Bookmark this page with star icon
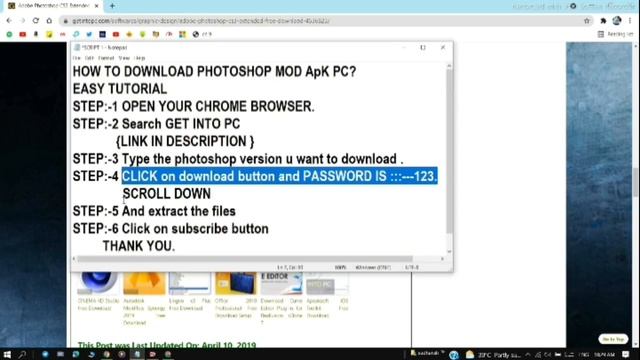This screenshot has height=360, width=640. [587, 21]
